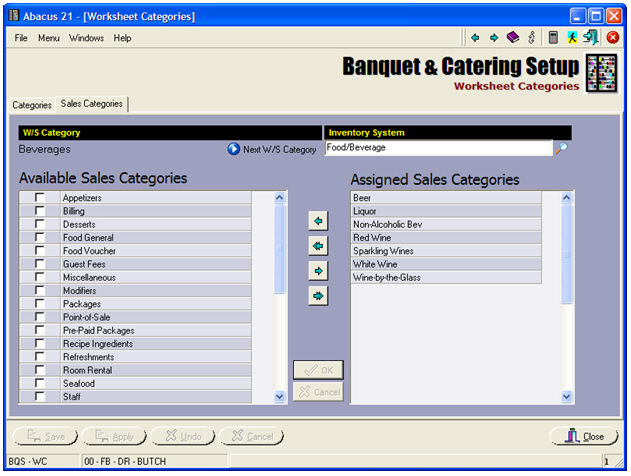
Task: Check the Guest Fees checkbox
Action: (39, 264)
